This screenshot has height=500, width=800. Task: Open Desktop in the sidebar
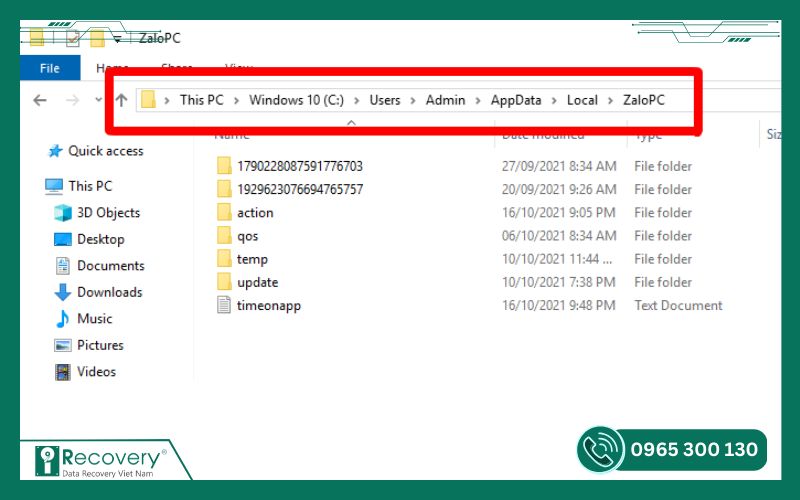[x=101, y=239]
